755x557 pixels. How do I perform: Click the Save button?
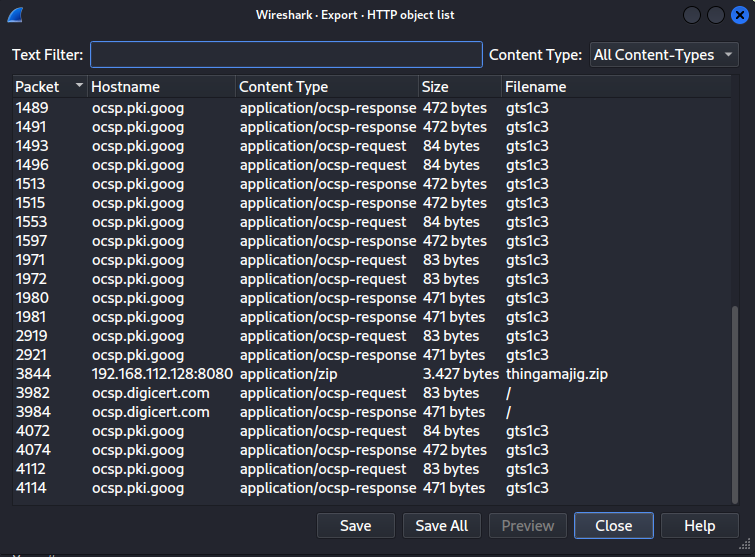click(356, 526)
